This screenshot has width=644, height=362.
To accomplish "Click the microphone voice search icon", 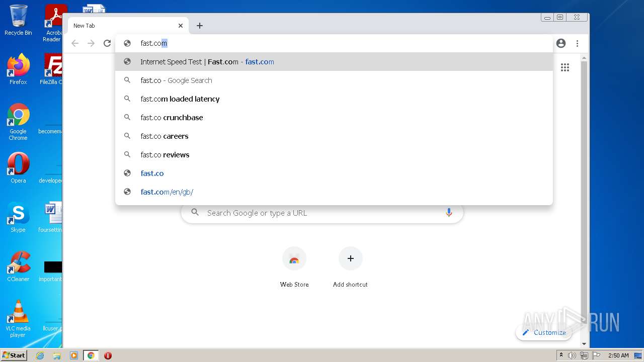I will [449, 213].
